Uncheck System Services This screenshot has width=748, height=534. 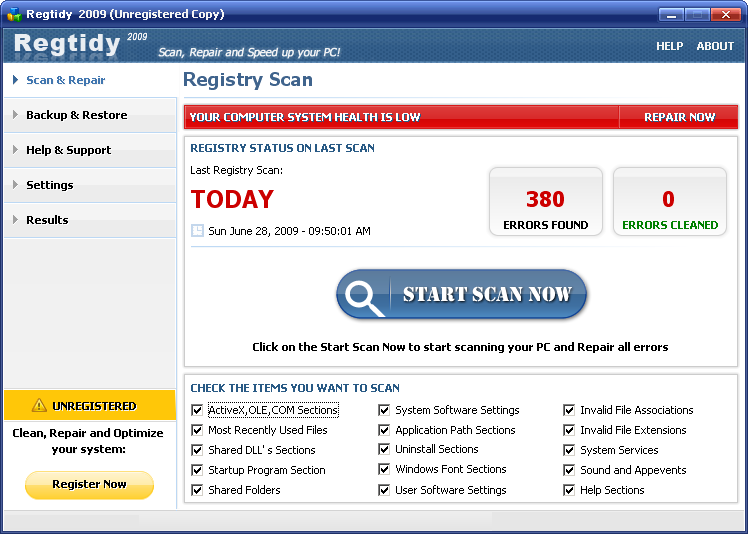[569, 450]
